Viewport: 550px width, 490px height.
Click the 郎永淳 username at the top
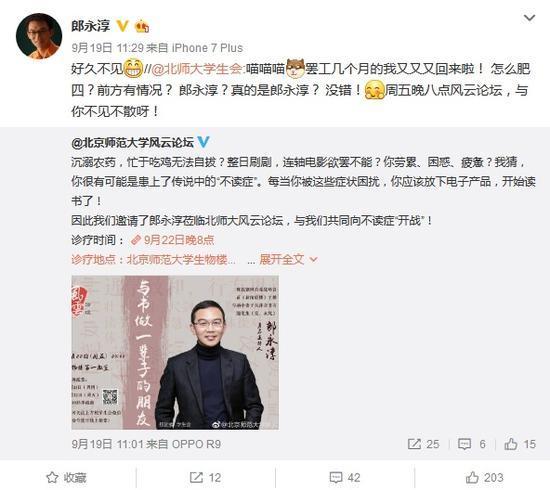pos(91,26)
